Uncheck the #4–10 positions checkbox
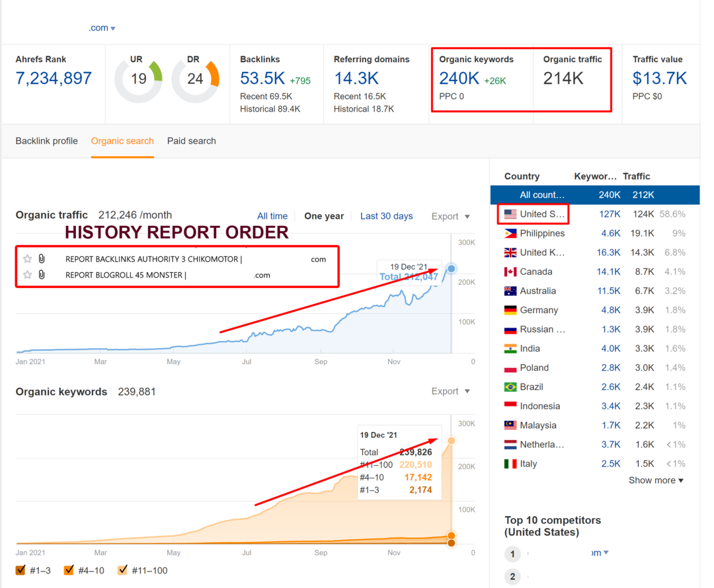Screen dimensions: 714x588 click(69, 570)
